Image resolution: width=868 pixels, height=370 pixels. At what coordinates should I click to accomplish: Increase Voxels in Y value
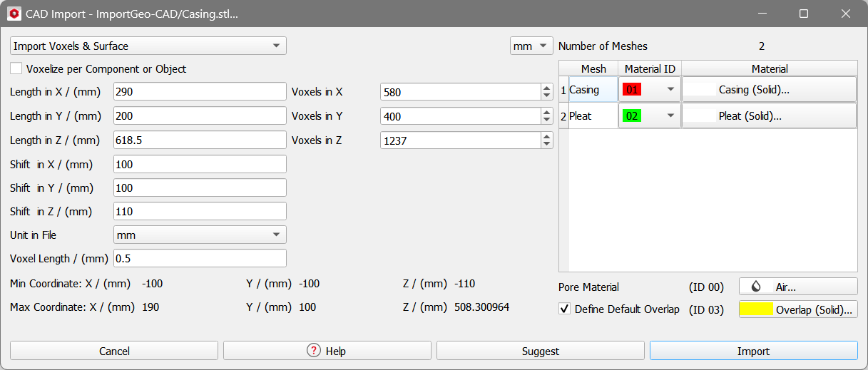547,112
